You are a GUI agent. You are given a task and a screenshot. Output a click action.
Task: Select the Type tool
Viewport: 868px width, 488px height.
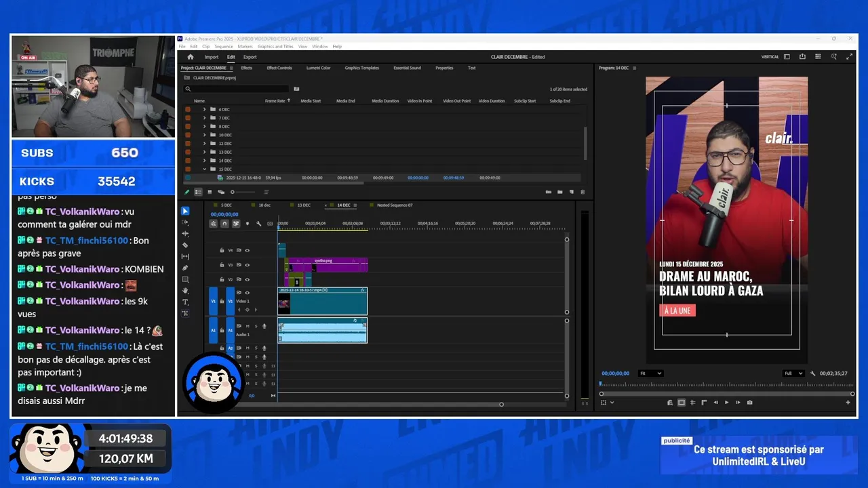[185, 302]
